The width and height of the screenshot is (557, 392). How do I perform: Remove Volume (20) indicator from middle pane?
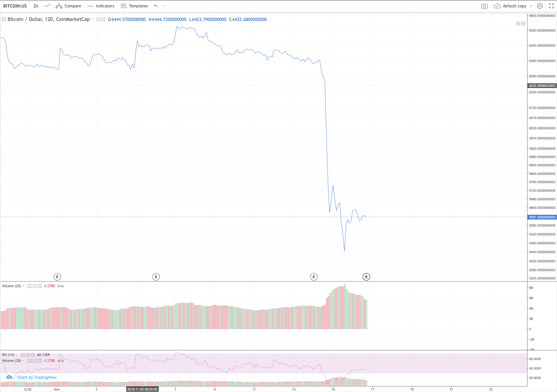coord(40,286)
